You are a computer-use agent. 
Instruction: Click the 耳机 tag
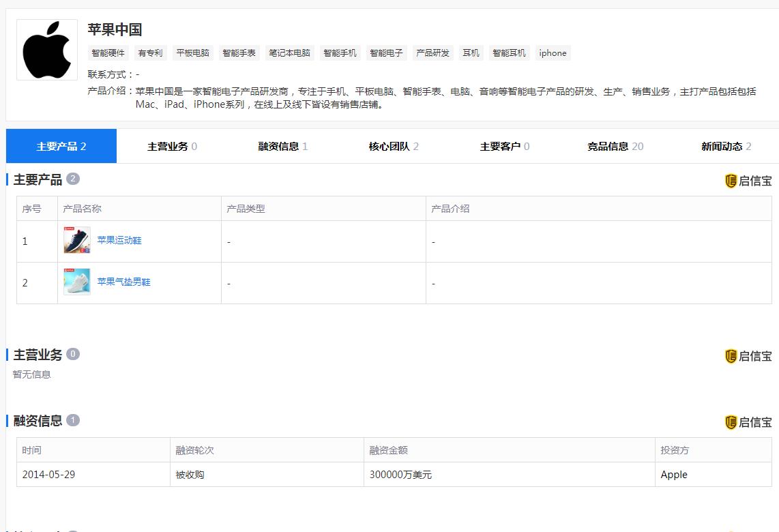[x=471, y=53]
